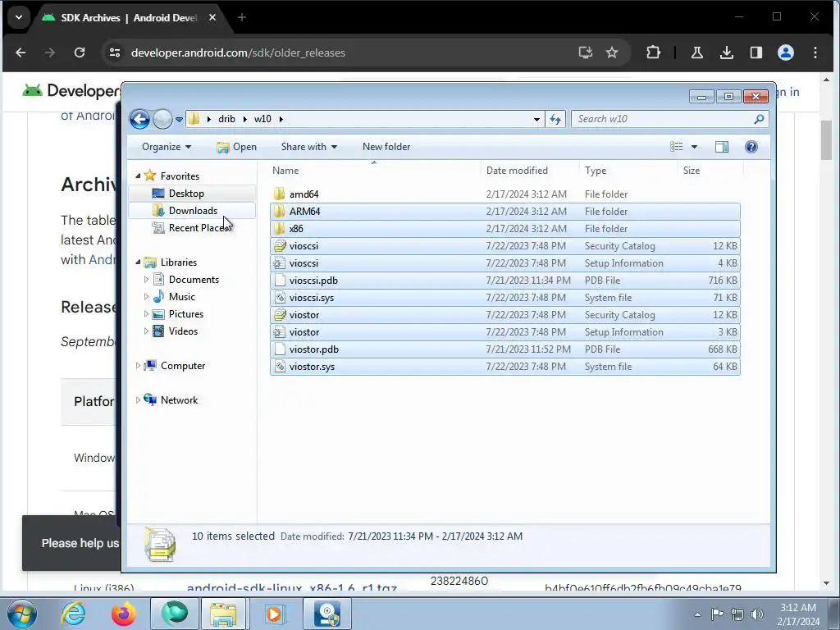Screen dimensions: 840x630
Task: Open Chrome's side panel icon
Action: (x=756, y=52)
